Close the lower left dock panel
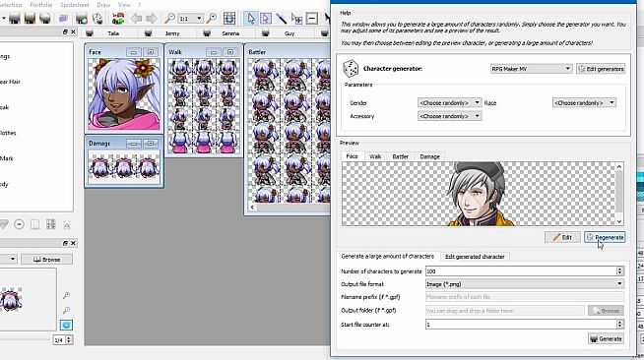Screen dimensions: 644x360 pyautogui.click(x=73, y=243)
